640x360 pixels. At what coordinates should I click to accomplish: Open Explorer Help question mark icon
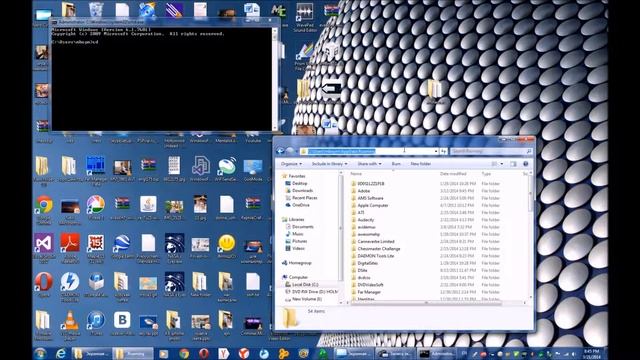point(526,164)
